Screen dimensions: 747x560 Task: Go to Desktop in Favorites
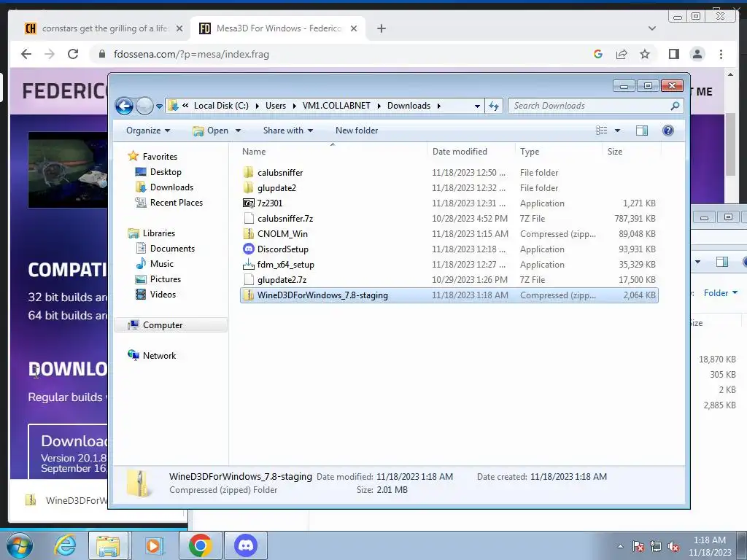166,172
